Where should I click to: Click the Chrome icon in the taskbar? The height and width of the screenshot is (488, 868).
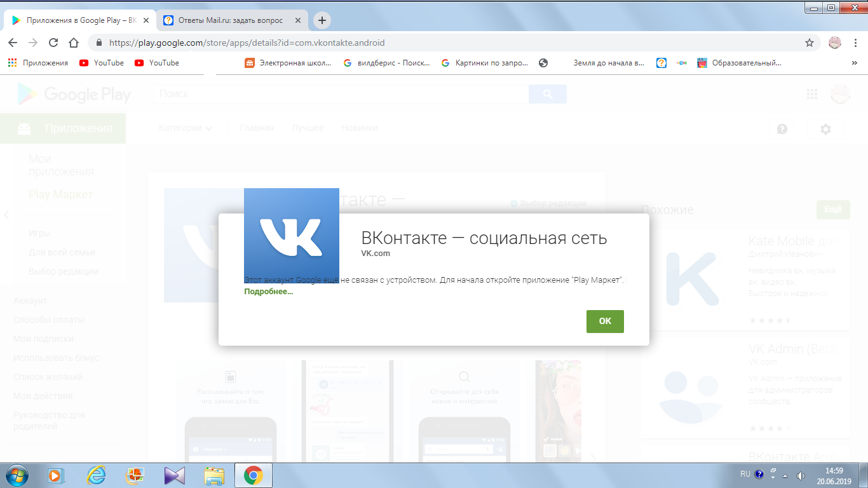click(253, 475)
